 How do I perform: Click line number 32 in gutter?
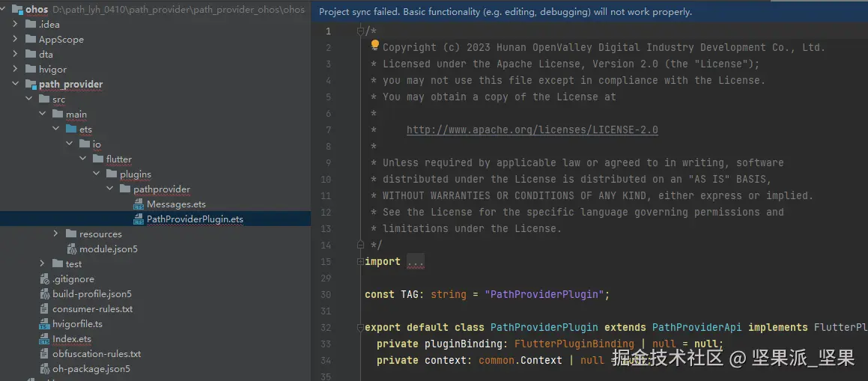pos(326,327)
